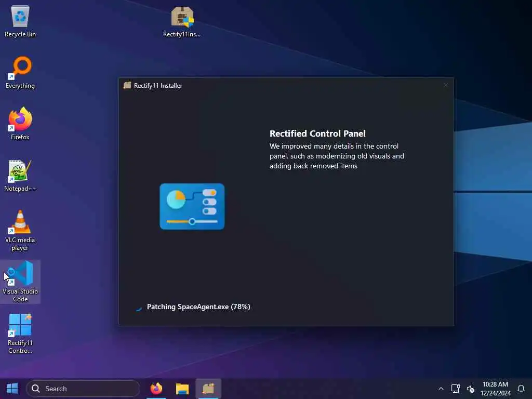This screenshot has width=532, height=399.
Task: Click the "Rectified Control Panel" heading
Action: pos(317,134)
